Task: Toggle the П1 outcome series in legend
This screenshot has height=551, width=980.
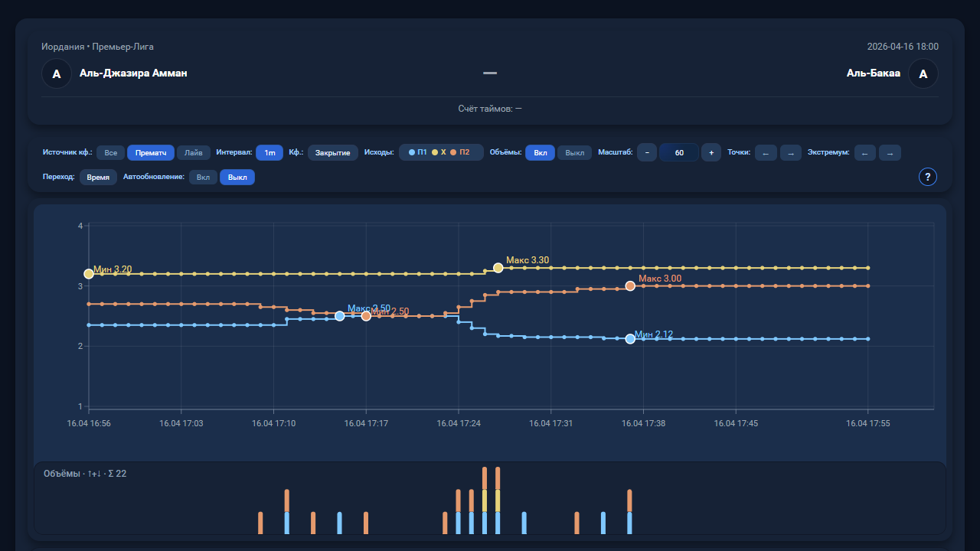Action: (418, 153)
